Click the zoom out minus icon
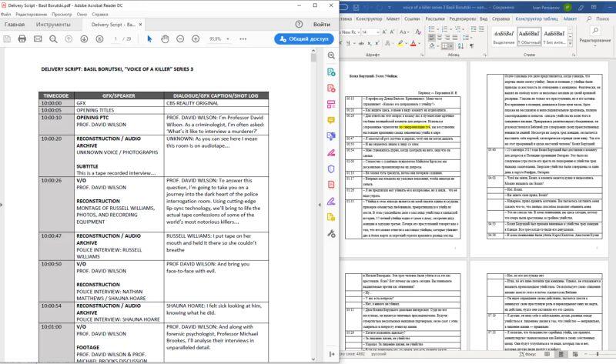The image size is (616, 364). (x=182, y=38)
